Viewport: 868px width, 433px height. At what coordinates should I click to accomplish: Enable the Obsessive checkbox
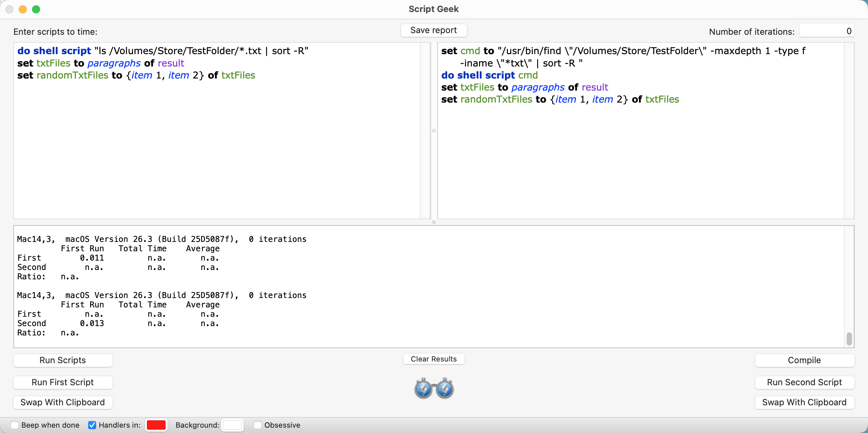point(258,425)
